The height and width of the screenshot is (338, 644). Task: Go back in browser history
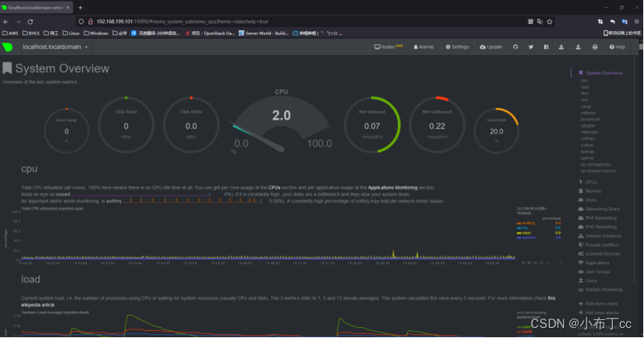click(x=5, y=22)
